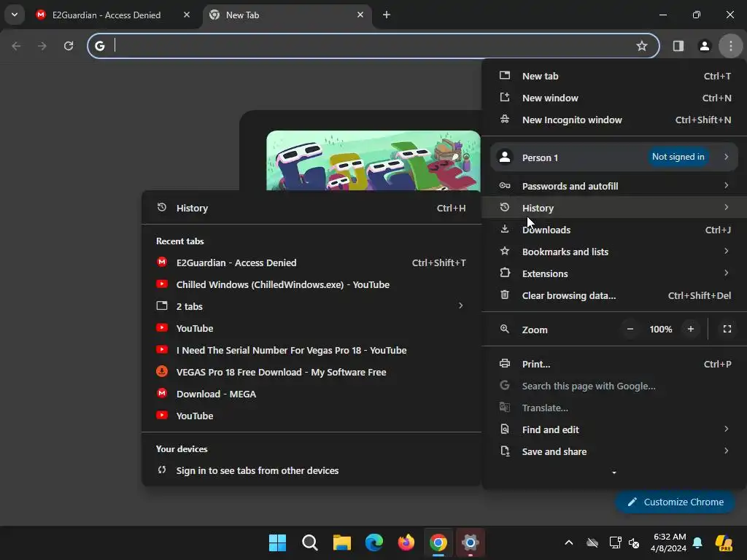The width and height of the screenshot is (747, 560).
Task: Click the Not signed in badge
Action: click(x=678, y=157)
